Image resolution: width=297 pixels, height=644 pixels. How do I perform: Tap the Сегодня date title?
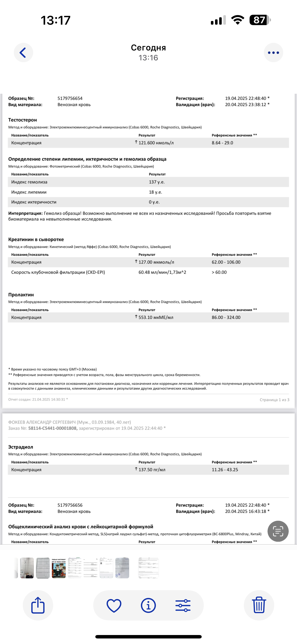coord(148,47)
